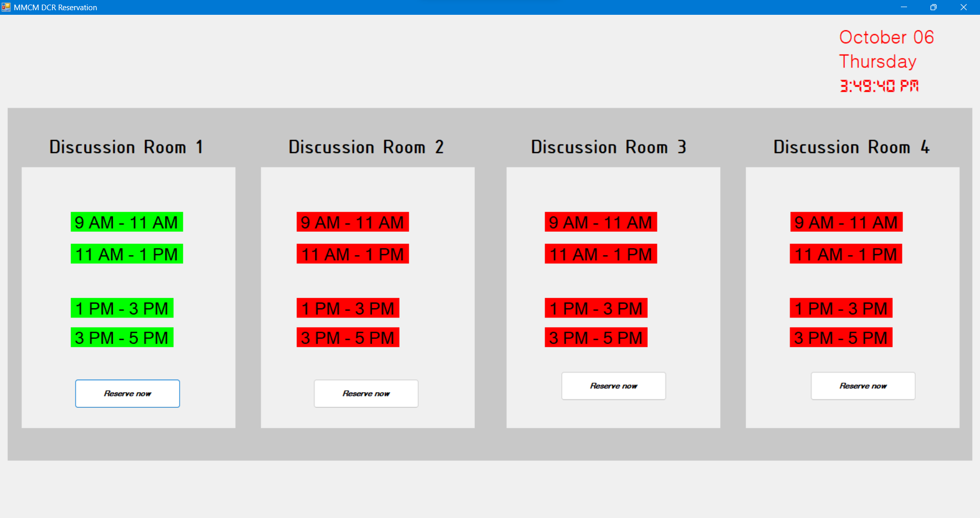Click the Discussion Room 3 heading
The height and width of the screenshot is (518, 980).
(x=608, y=147)
